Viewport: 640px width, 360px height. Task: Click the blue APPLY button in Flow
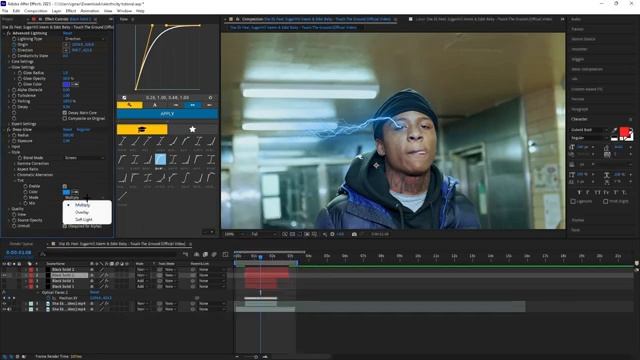point(167,114)
